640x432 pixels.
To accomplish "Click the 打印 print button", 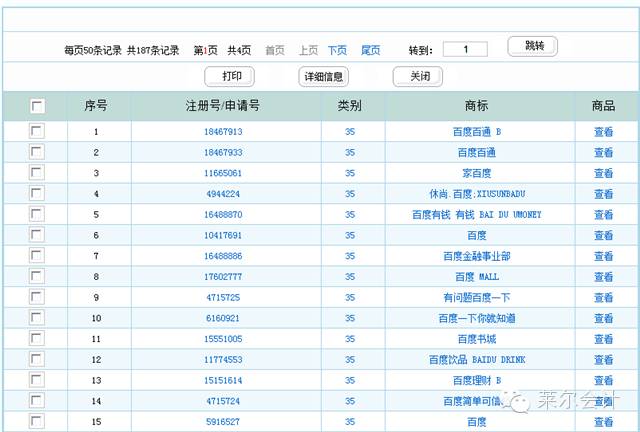I will [229, 77].
